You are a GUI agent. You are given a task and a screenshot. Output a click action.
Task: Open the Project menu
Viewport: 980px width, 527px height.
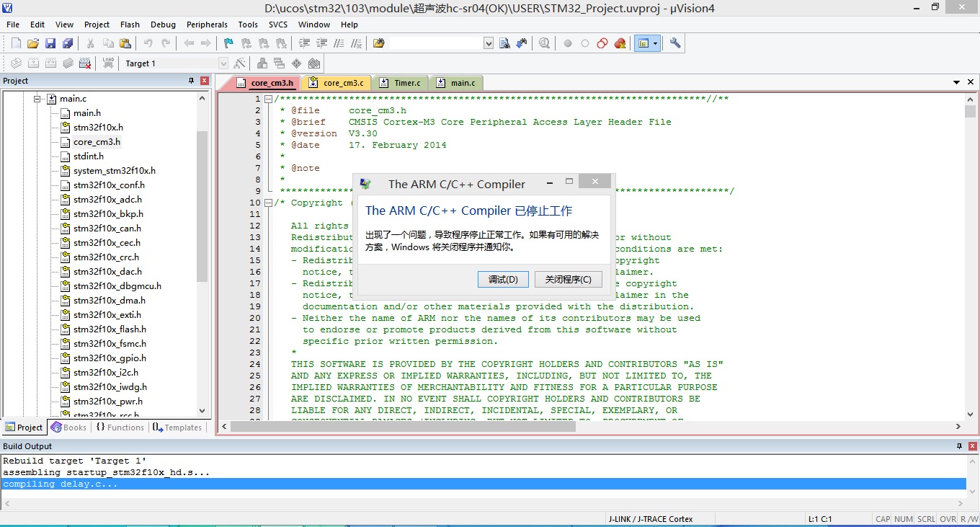97,25
